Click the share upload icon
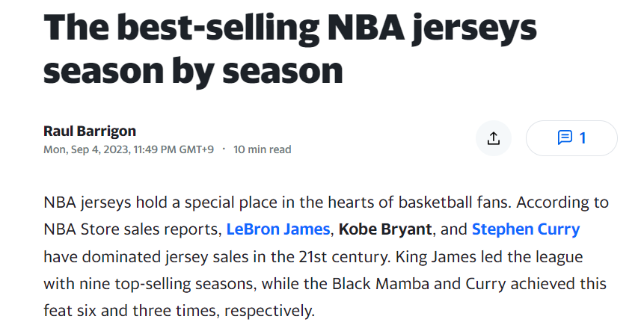 (x=493, y=138)
